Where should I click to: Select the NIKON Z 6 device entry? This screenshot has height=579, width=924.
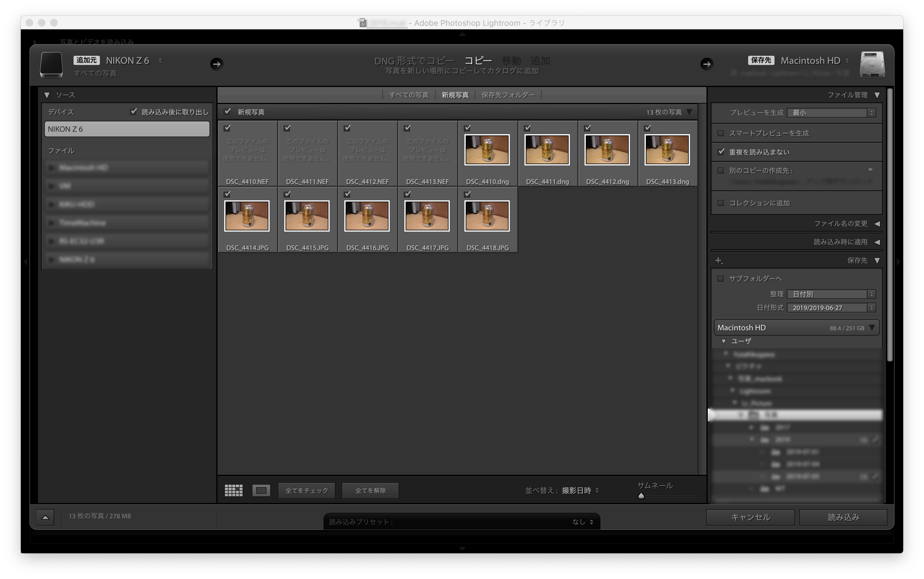click(x=127, y=129)
